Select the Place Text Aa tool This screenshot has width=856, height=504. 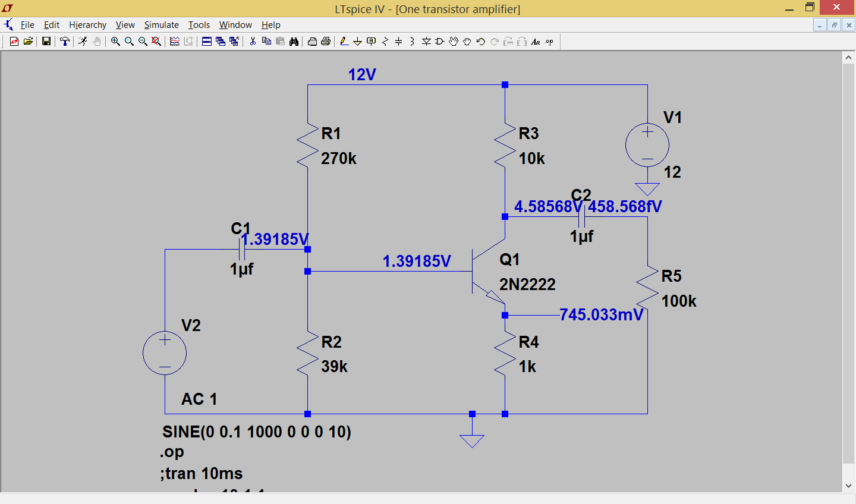tap(536, 42)
